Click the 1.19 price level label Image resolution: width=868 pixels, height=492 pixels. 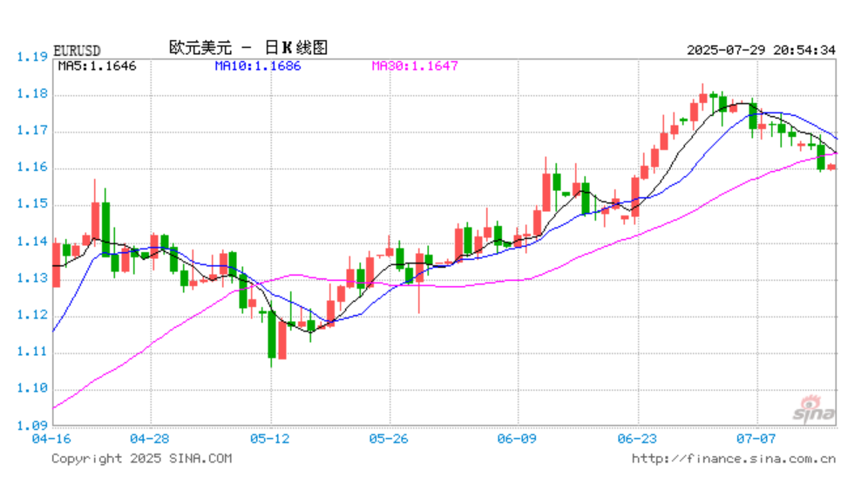pyautogui.click(x=31, y=58)
